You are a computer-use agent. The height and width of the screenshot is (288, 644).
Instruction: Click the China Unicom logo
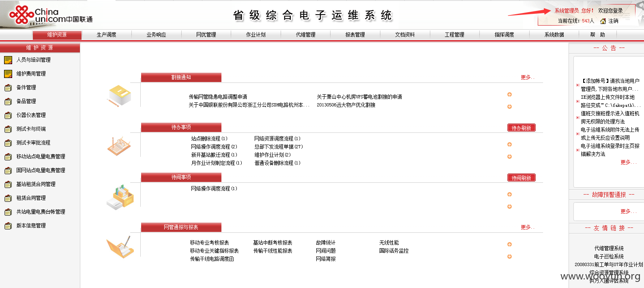[51, 15]
